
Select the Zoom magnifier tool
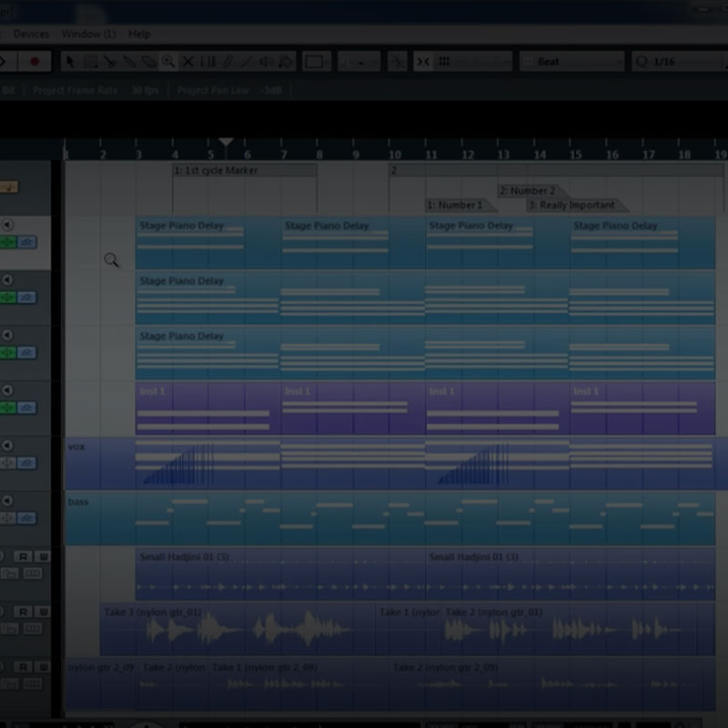[x=168, y=61]
